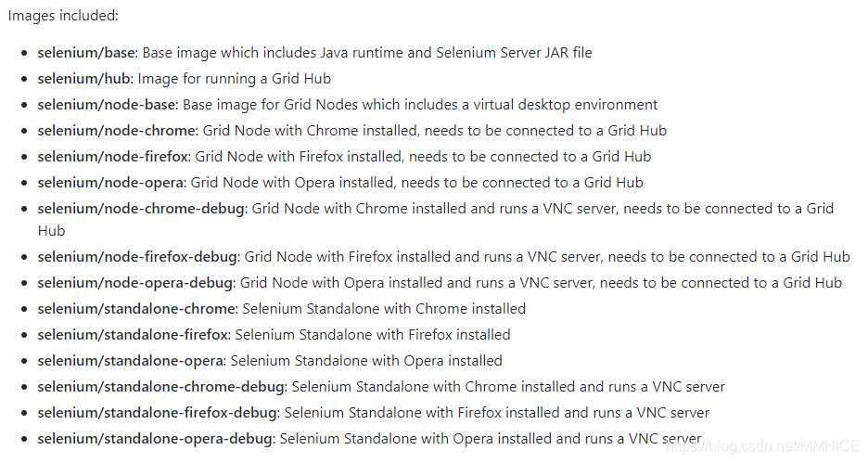Click the selenium/node-opera-debug label
This screenshot has width=868, height=463.
tap(135, 283)
